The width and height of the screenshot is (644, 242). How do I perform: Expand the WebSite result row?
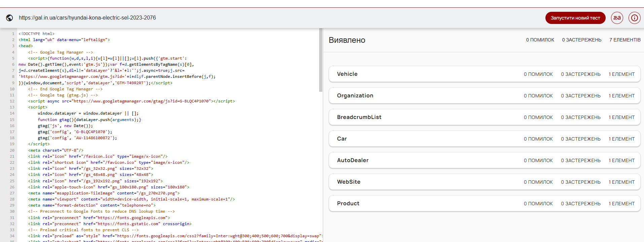point(485,182)
